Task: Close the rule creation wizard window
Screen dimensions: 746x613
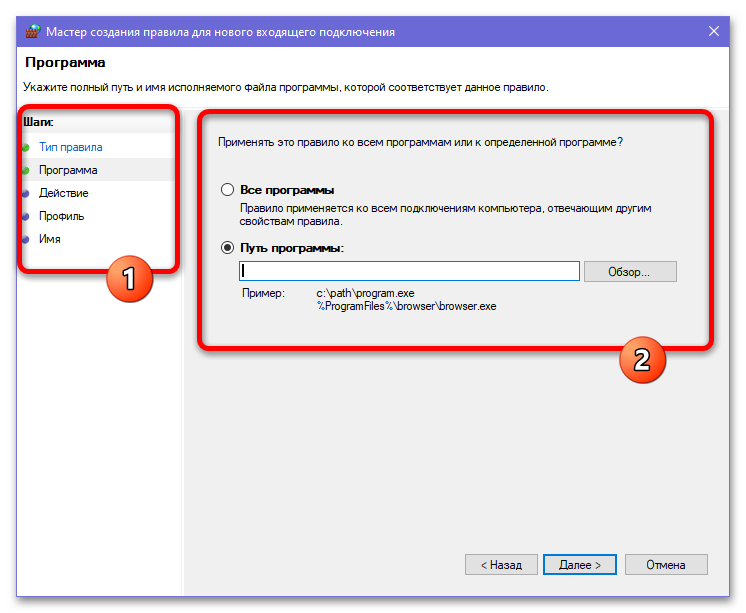Action: (x=714, y=31)
